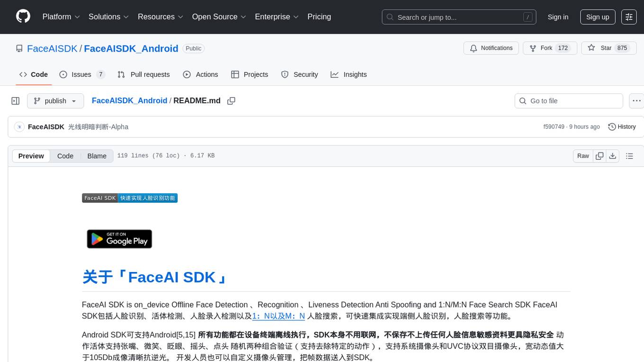Copy the README.md file path

[231, 101]
